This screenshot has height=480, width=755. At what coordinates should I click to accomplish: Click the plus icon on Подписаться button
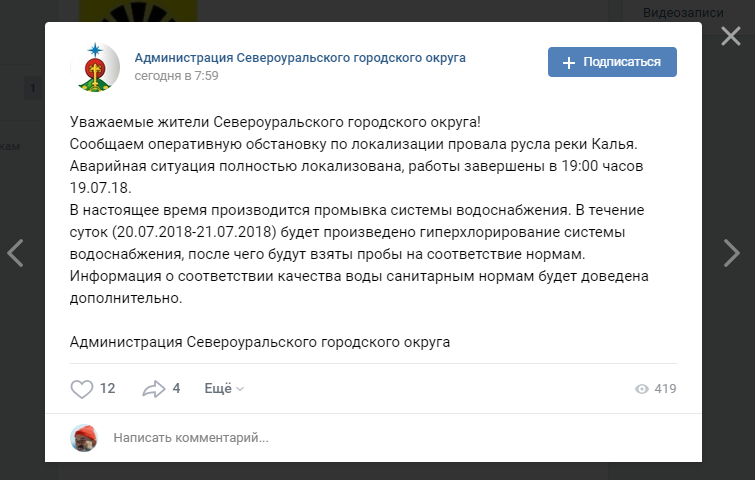pos(569,63)
